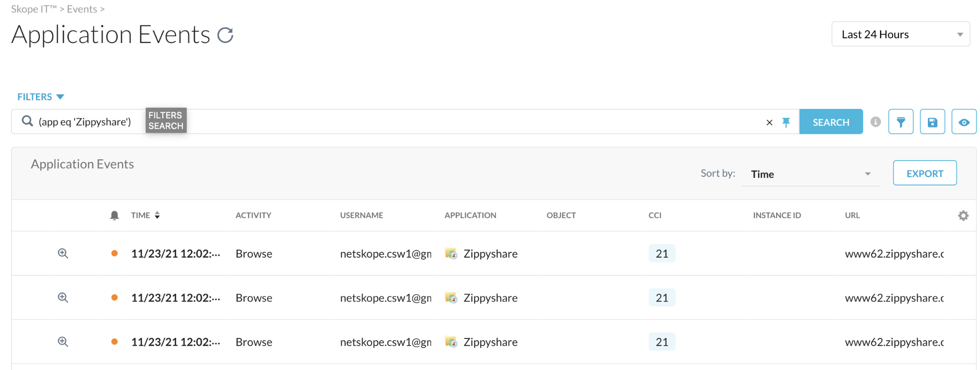Toggle the eye visibility view button
Image resolution: width=980 pixels, height=370 pixels.
pos(964,122)
